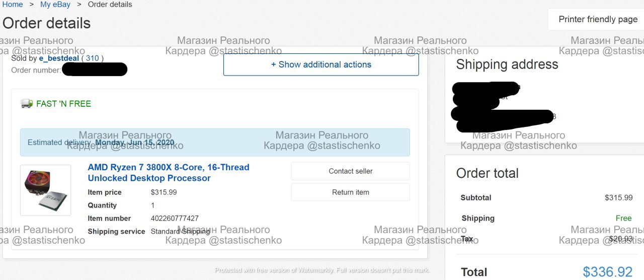The height and width of the screenshot is (280, 644).
Task: Click the Tax amount $20.93
Action: (x=621, y=239)
